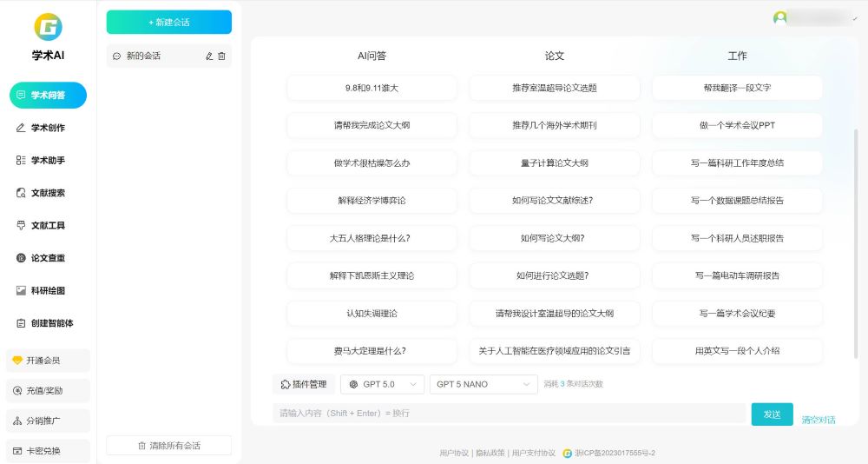Select the 9.8和9.11谁大 suggested prompt

[x=372, y=88]
